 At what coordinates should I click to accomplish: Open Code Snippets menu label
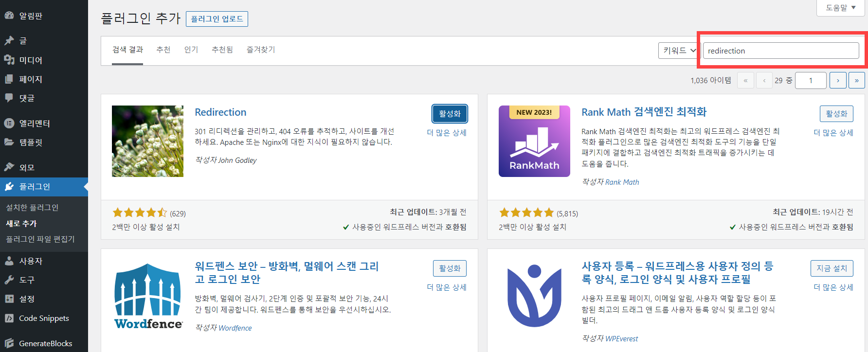[x=44, y=318]
